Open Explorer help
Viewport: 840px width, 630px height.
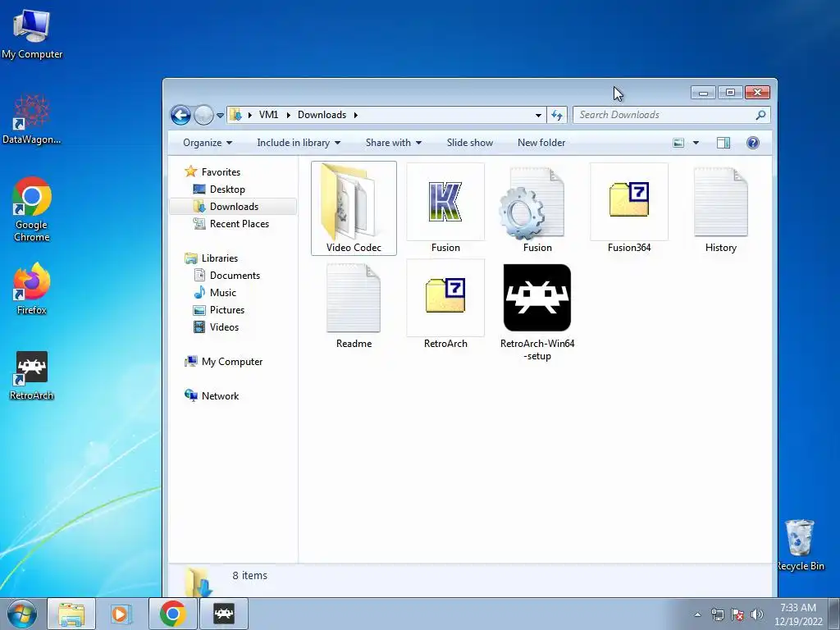pyautogui.click(x=753, y=143)
